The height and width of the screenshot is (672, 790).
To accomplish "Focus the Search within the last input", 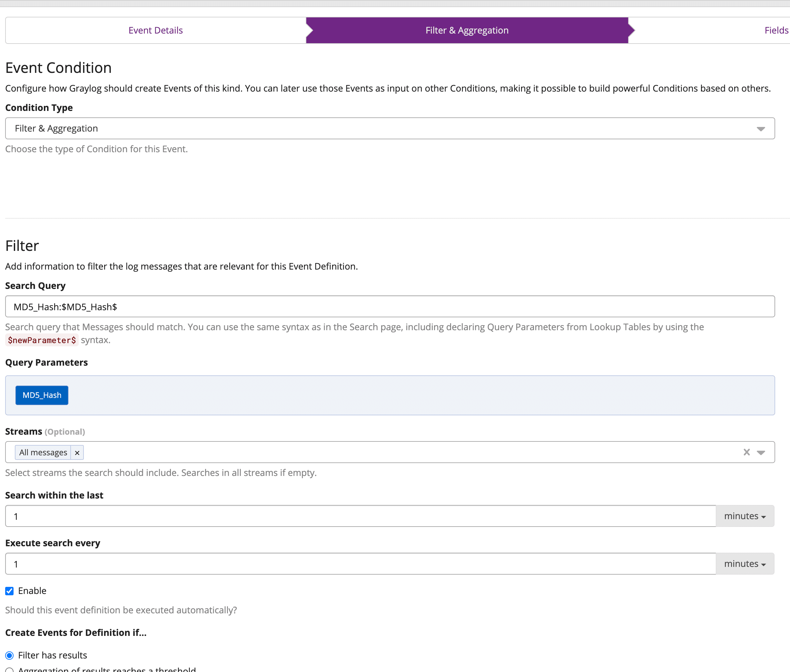I will click(x=360, y=516).
